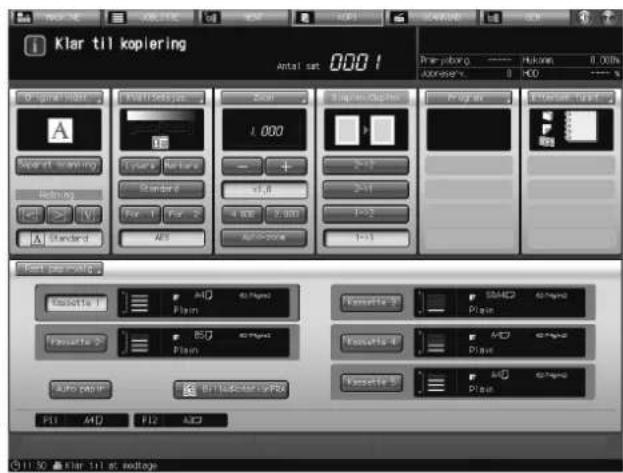The image size is (623, 473).
Task: Choose 1->1 copy mode
Action: tap(366, 238)
